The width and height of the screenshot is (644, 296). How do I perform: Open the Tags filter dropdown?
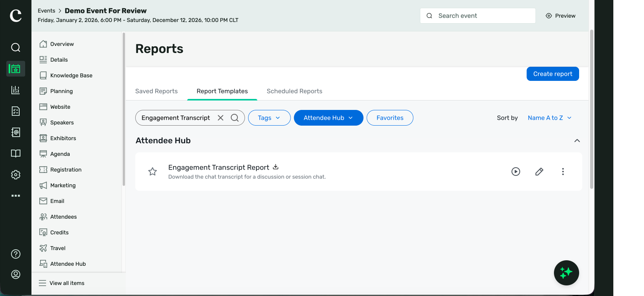pyautogui.click(x=269, y=118)
